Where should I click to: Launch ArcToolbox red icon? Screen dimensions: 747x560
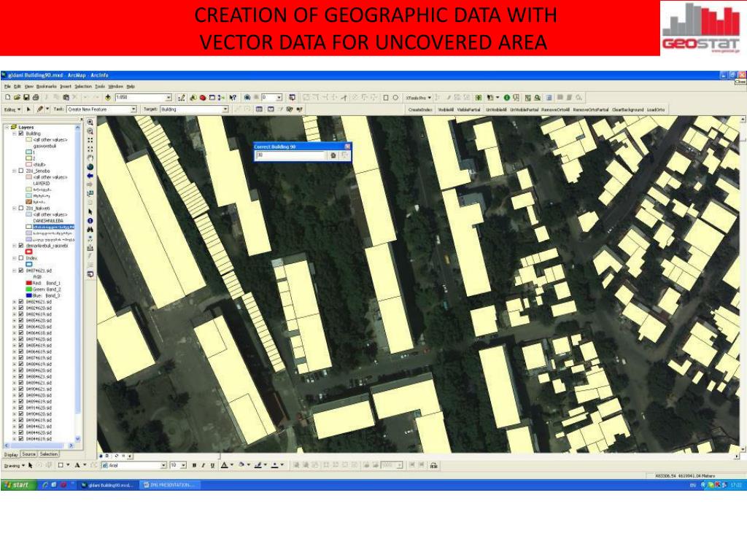point(203,98)
